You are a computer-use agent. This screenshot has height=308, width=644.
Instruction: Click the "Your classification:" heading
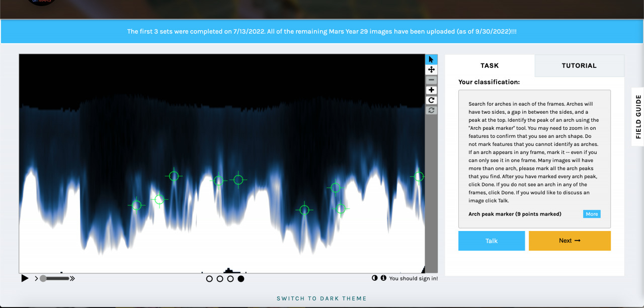pos(489,82)
